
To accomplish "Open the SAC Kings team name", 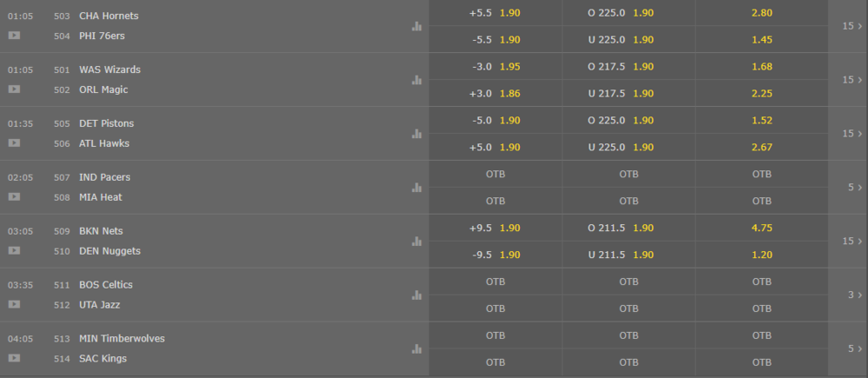I will coord(103,358).
